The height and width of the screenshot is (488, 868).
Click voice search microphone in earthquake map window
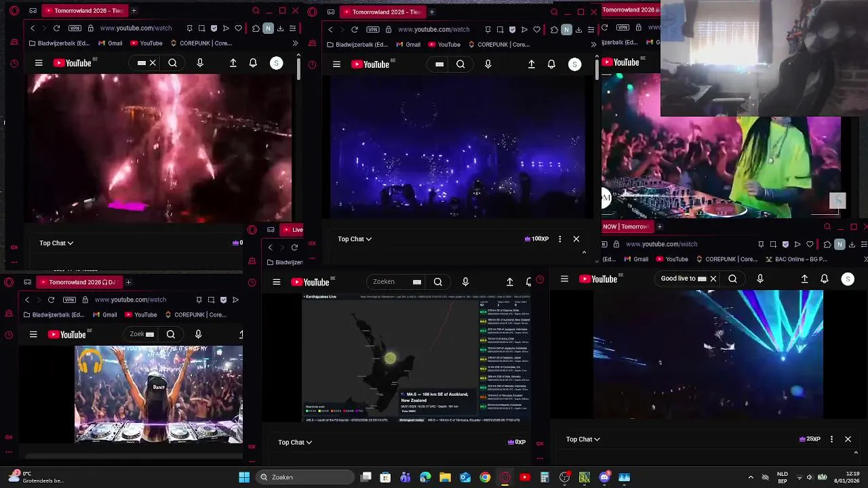click(x=465, y=282)
